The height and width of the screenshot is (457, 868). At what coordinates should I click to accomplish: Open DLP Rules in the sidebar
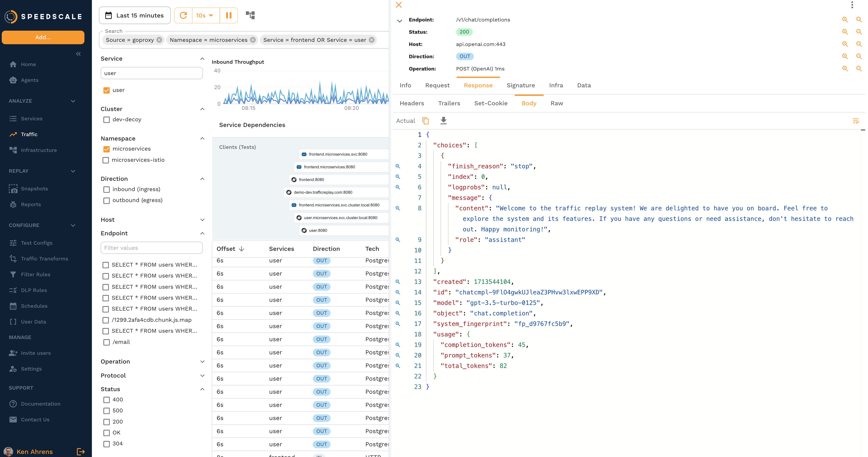click(x=34, y=290)
